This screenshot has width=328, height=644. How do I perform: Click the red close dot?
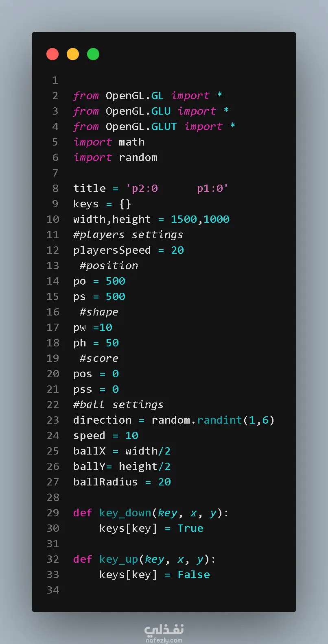pos(52,54)
